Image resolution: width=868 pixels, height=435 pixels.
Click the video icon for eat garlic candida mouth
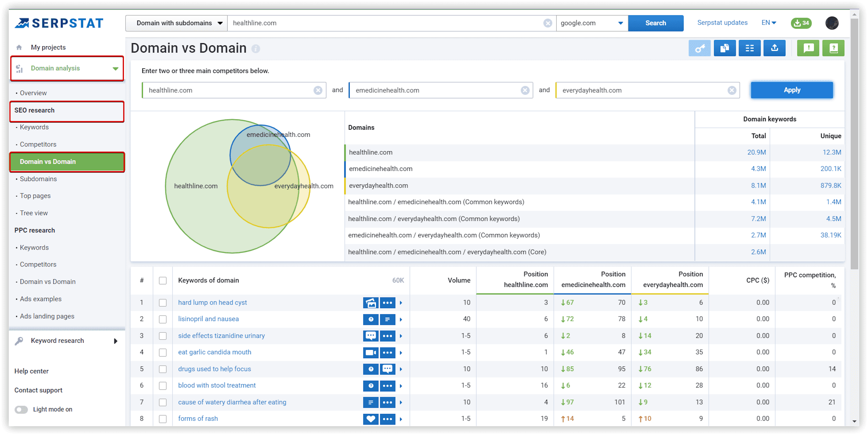[371, 352]
